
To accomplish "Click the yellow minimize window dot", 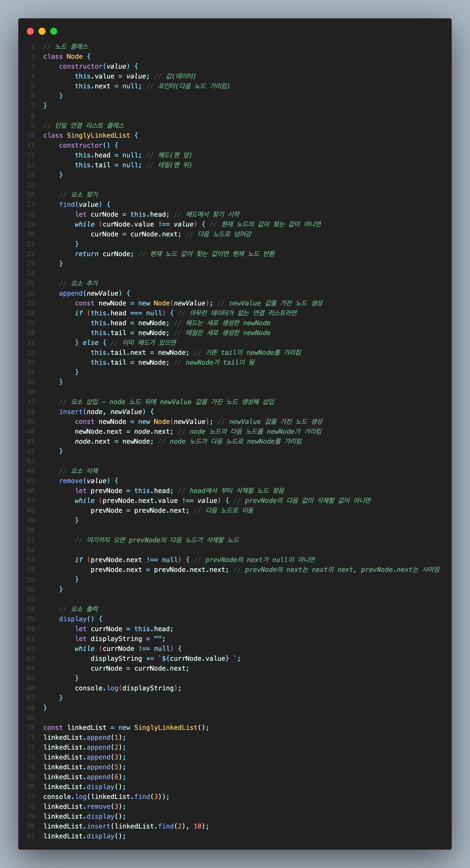I will 42,31.
